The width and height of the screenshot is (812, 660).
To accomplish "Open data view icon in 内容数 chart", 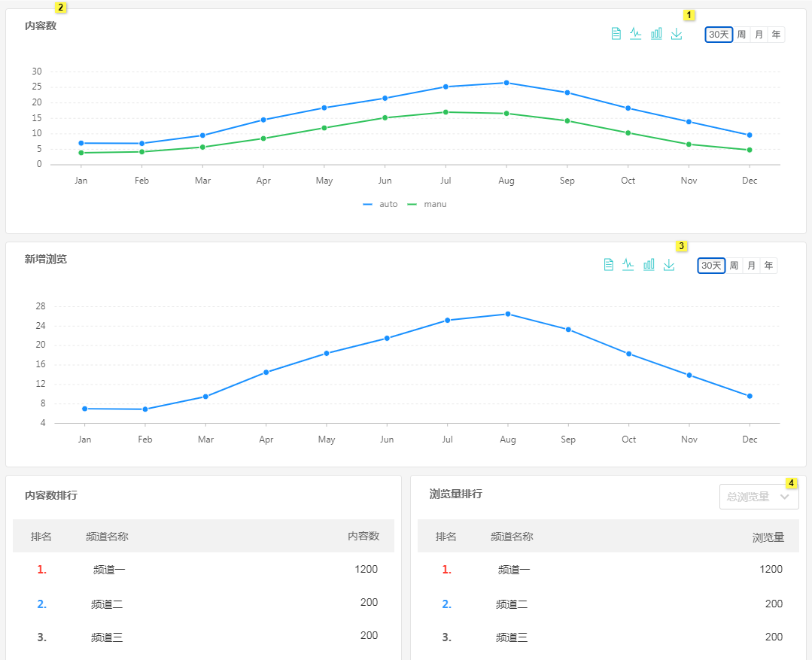I will [x=616, y=34].
